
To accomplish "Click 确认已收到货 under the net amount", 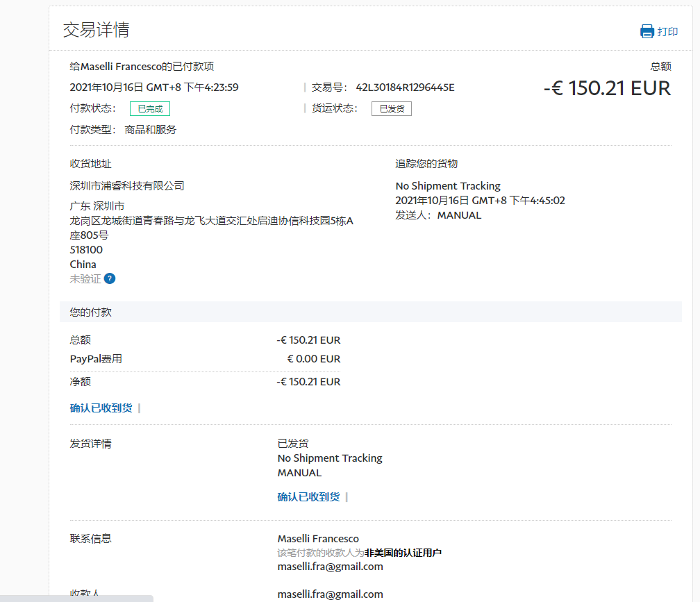I will point(101,408).
